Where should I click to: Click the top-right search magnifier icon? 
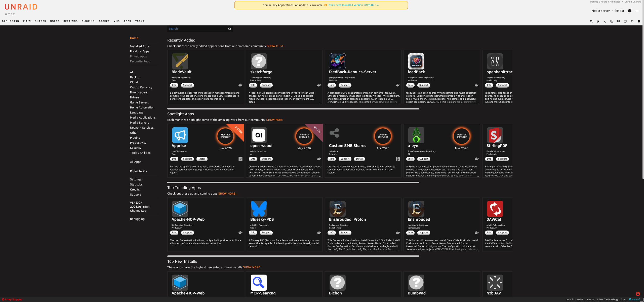(x=591, y=21)
